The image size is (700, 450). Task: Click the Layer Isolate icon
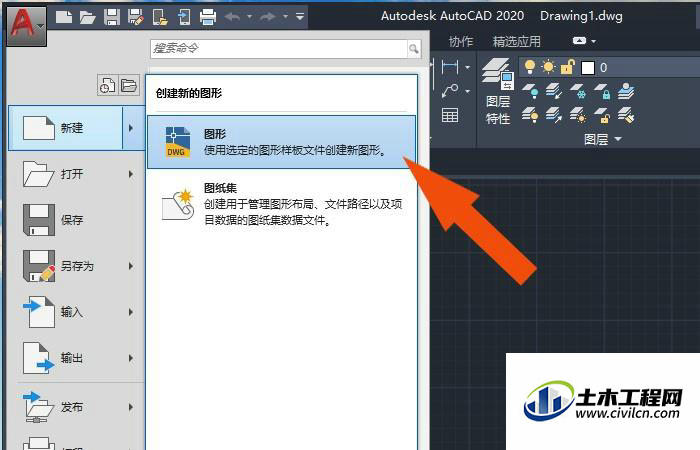click(x=554, y=91)
